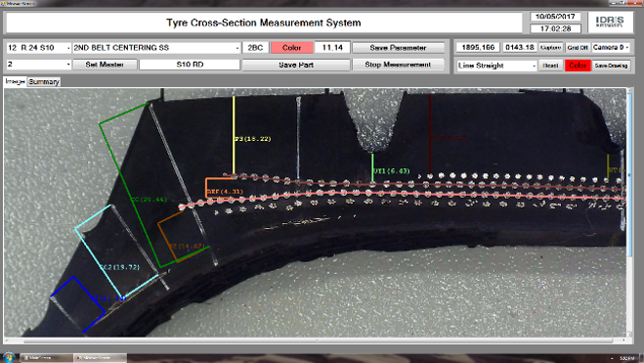Expand the 'Line Straight' drawing type dropdown
Image resolution: width=644 pixels, height=363 pixels.
[x=496, y=66]
